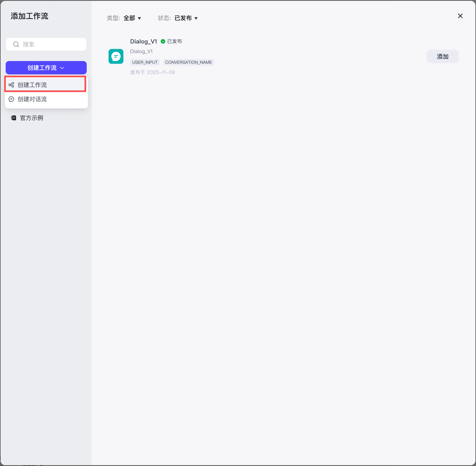The width and height of the screenshot is (476, 466).
Task: Click the CONVERSATION_NAME tag
Action: point(188,62)
